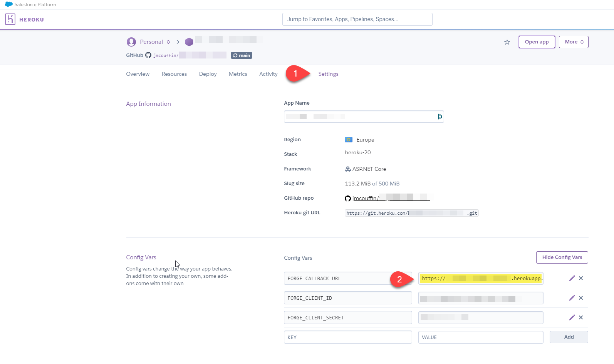Delete the FORGE_CALLBACK_URL config var

tap(581, 278)
